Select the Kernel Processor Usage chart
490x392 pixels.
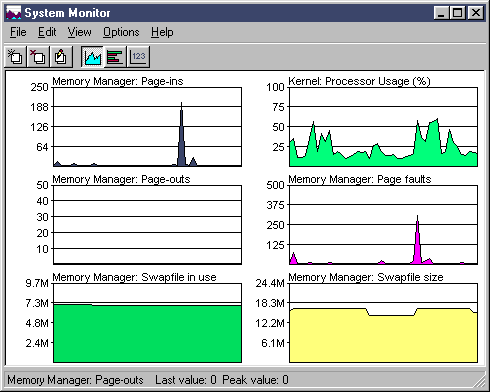tap(383, 127)
